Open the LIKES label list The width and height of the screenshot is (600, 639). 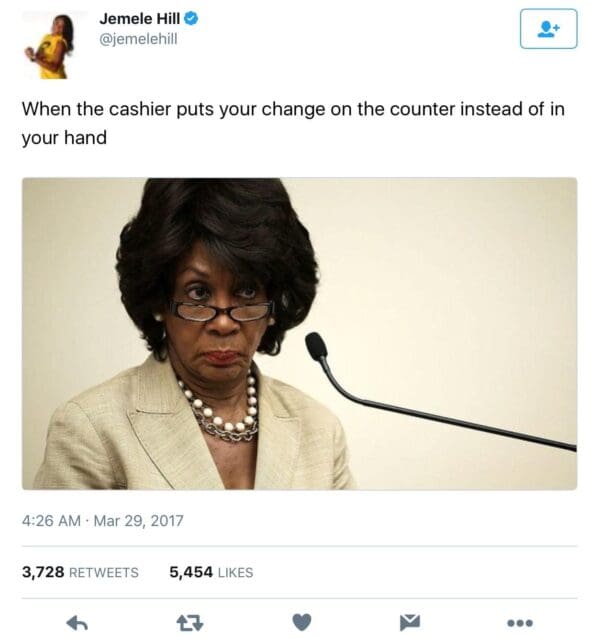coord(236,573)
